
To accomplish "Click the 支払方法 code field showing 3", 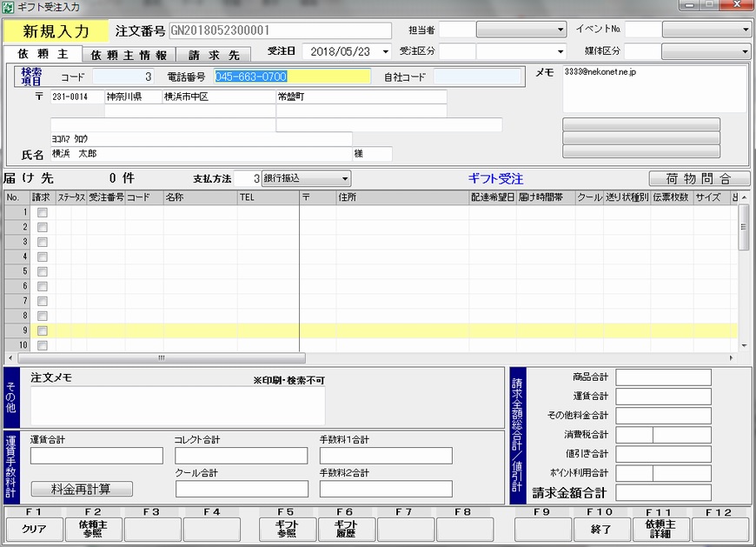I will pos(248,178).
